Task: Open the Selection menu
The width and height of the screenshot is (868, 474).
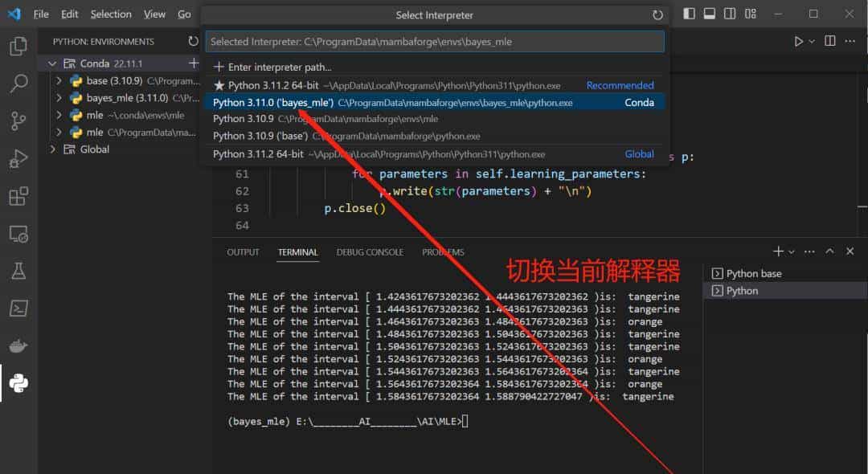Action: (111, 14)
